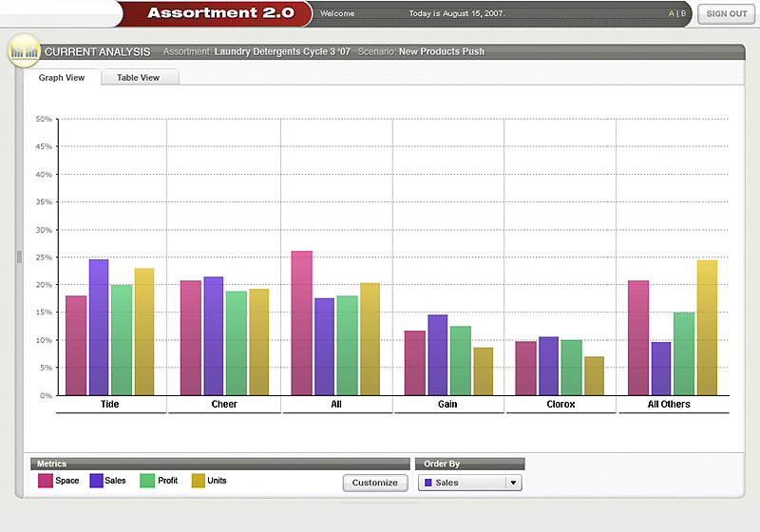Click All's green Profit bar

tap(348, 346)
